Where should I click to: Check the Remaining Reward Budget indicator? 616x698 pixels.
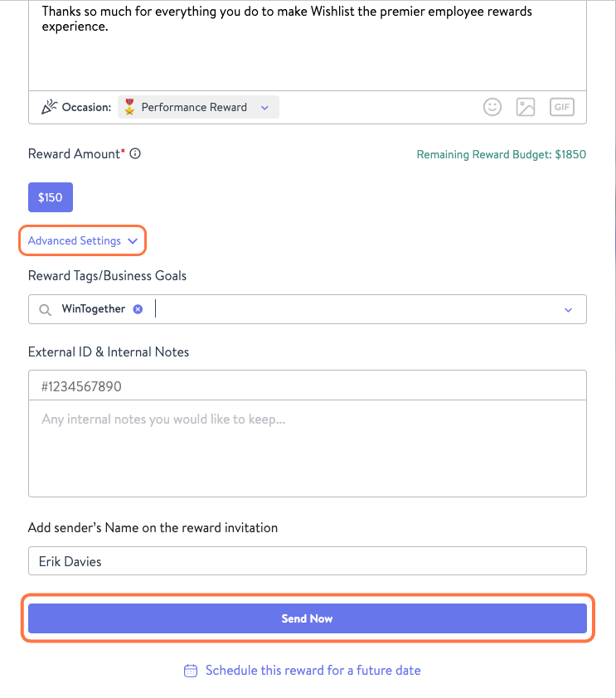[x=501, y=154]
